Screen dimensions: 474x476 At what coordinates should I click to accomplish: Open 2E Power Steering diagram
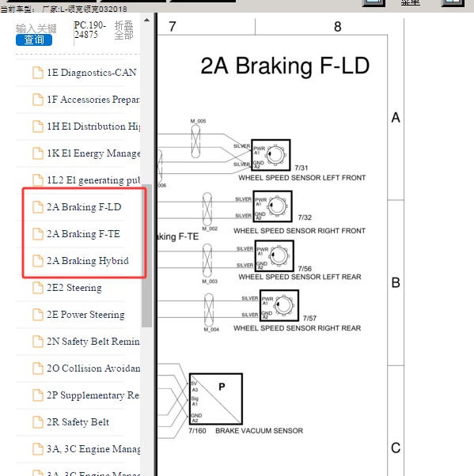85,315
